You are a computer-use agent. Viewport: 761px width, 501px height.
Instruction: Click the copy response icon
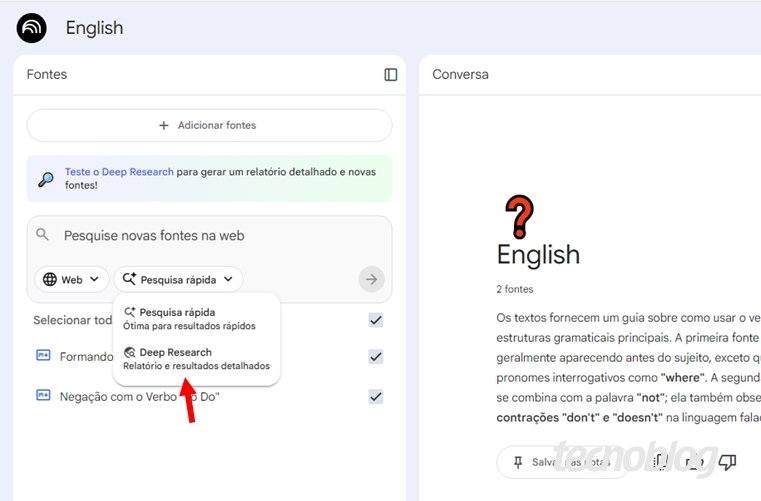[x=660, y=462]
